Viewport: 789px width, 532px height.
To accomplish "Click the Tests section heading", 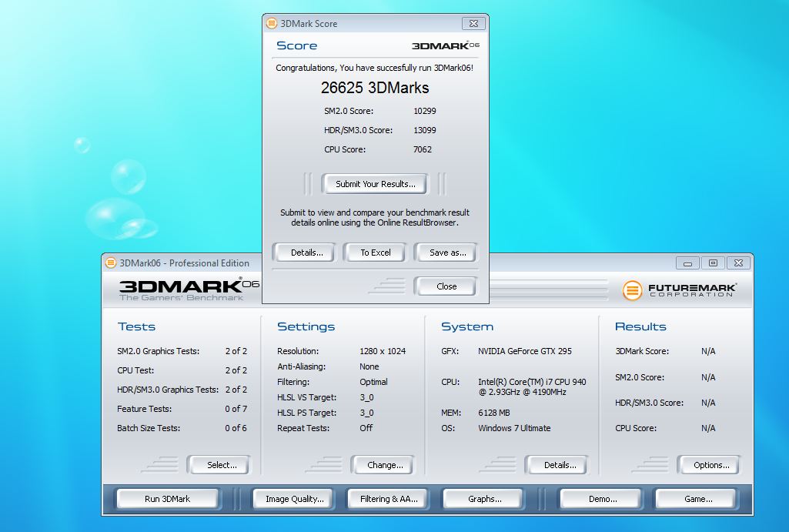I will point(136,326).
